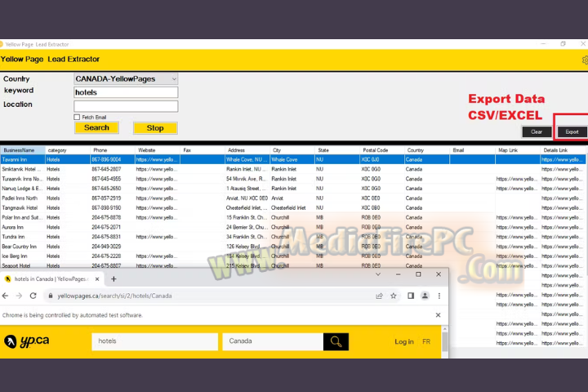Click the Map Link column header
Image resolution: width=588 pixels, height=392 pixels.
point(518,150)
